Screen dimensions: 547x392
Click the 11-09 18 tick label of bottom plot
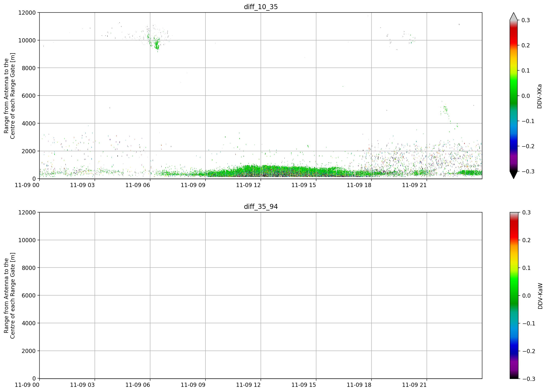pyautogui.click(x=359, y=385)
